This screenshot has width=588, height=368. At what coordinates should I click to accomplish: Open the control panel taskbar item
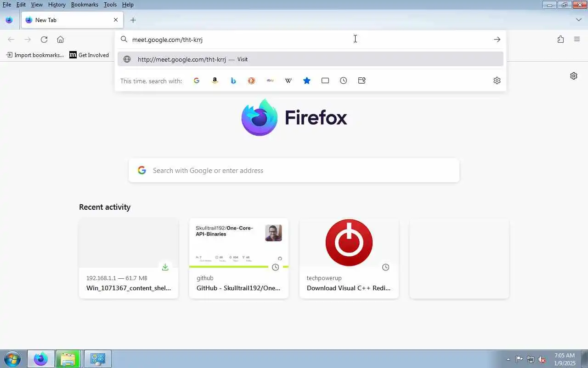pos(97,359)
